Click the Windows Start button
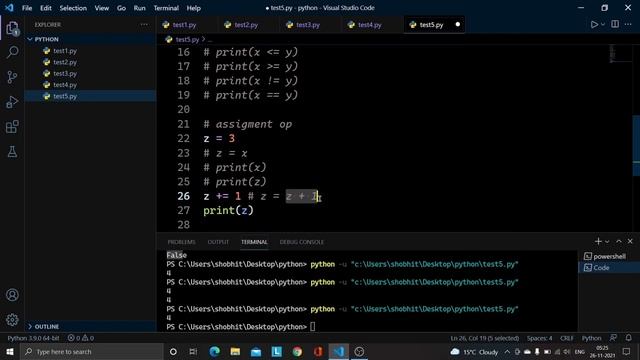The image size is (640, 360). (9, 351)
